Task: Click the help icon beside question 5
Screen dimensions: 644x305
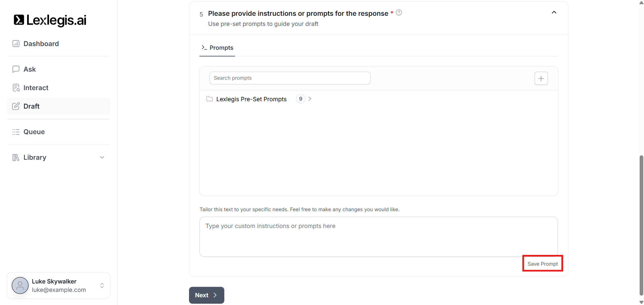Action: [399, 13]
